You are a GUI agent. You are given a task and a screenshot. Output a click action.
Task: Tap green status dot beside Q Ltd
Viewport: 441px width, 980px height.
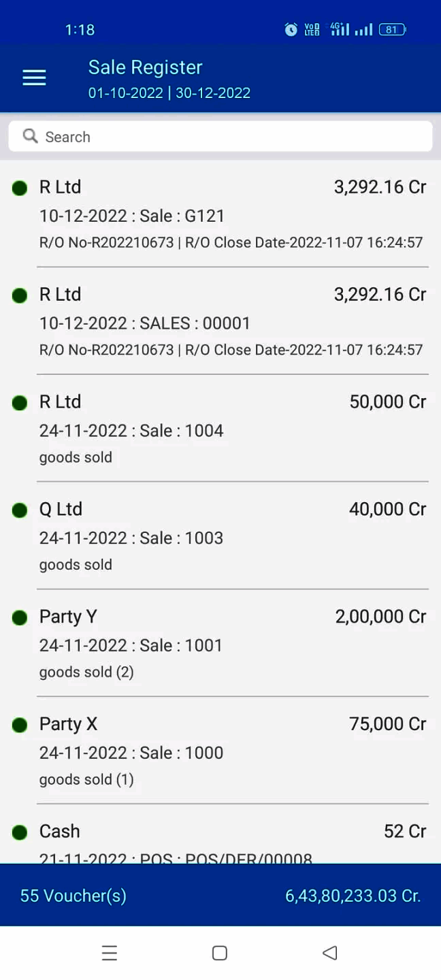pos(20,510)
